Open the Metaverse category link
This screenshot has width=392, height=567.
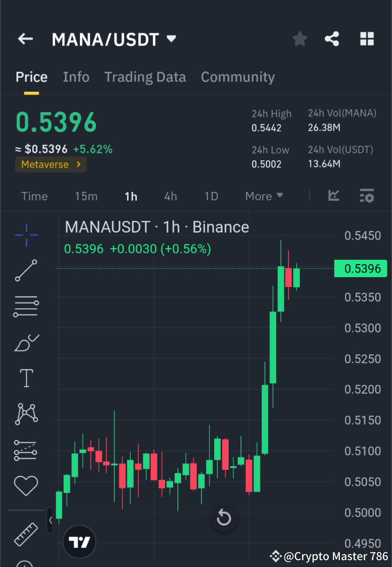(x=50, y=165)
